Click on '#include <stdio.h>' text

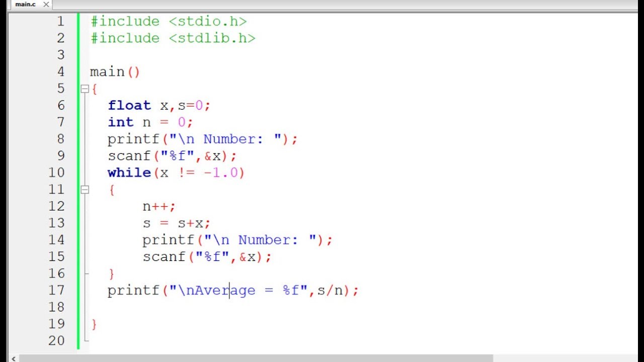(x=169, y=22)
